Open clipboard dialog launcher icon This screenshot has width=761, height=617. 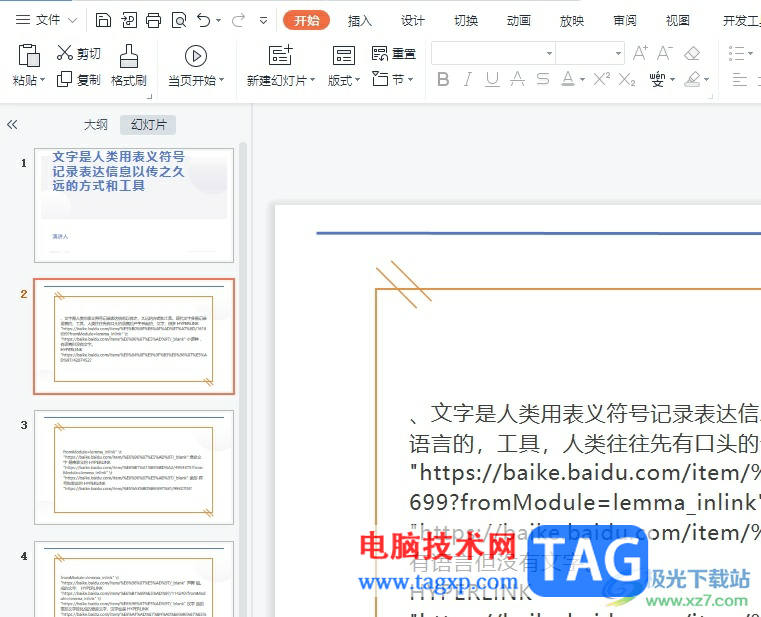tap(149, 97)
